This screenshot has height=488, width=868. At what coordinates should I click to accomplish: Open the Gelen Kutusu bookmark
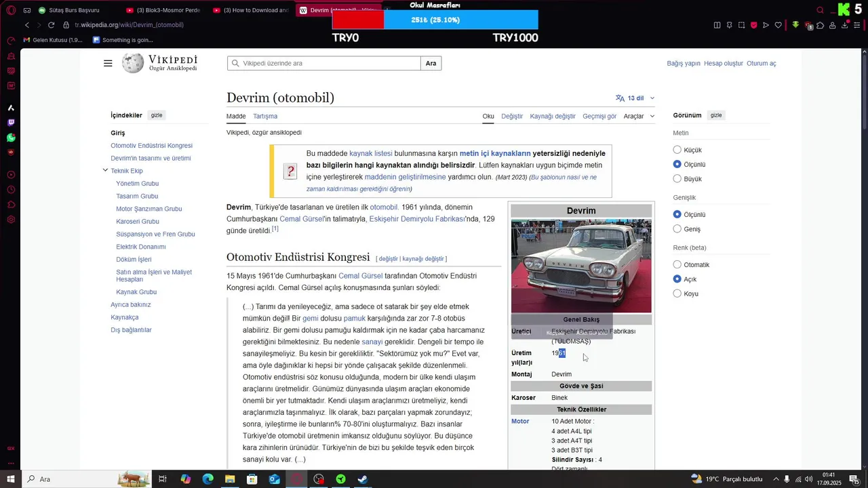coord(53,40)
